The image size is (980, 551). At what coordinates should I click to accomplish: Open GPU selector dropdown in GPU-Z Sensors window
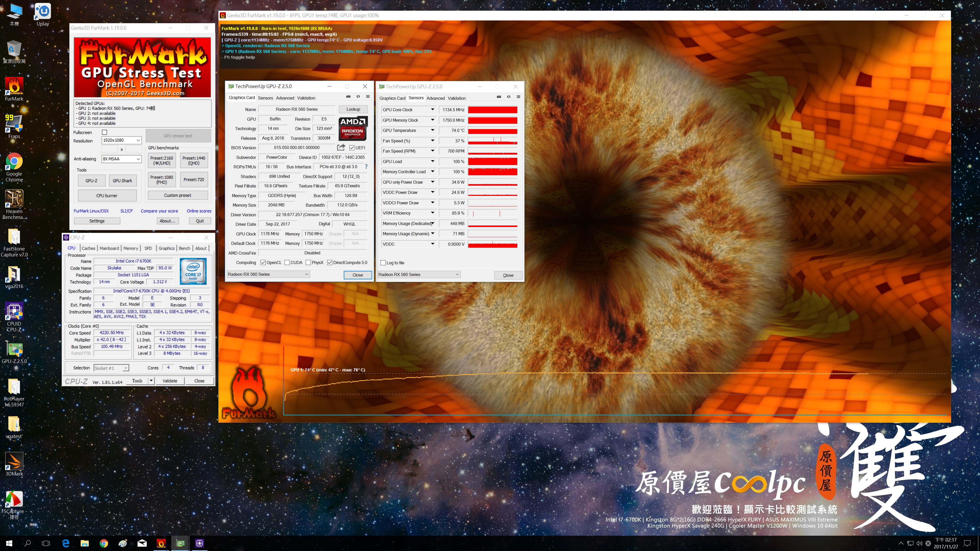click(x=419, y=274)
